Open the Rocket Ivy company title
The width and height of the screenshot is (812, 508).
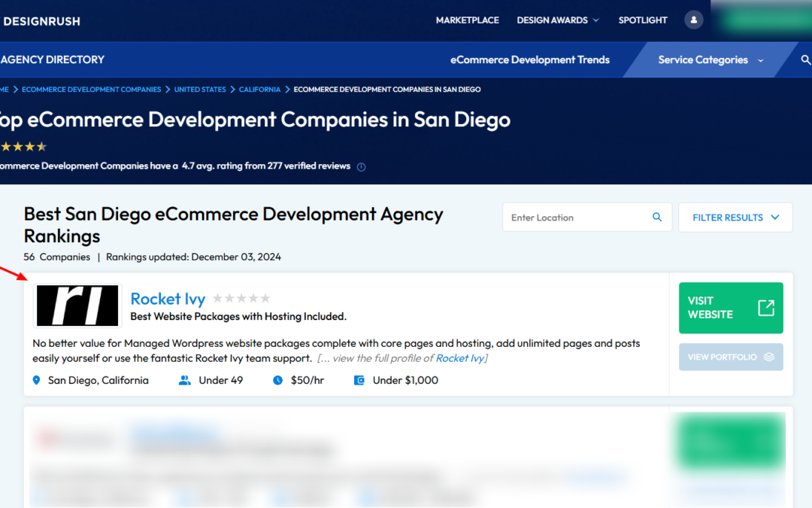click(168, 299)
